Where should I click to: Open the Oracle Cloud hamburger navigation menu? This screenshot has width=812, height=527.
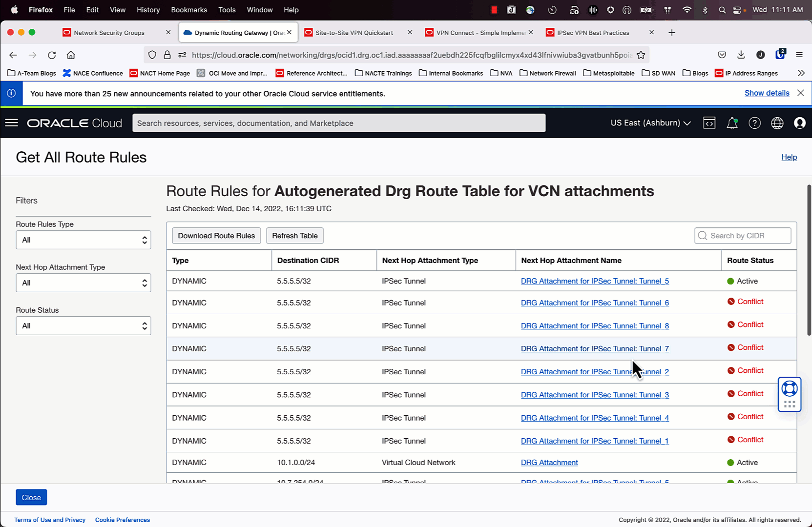[12, 123]
